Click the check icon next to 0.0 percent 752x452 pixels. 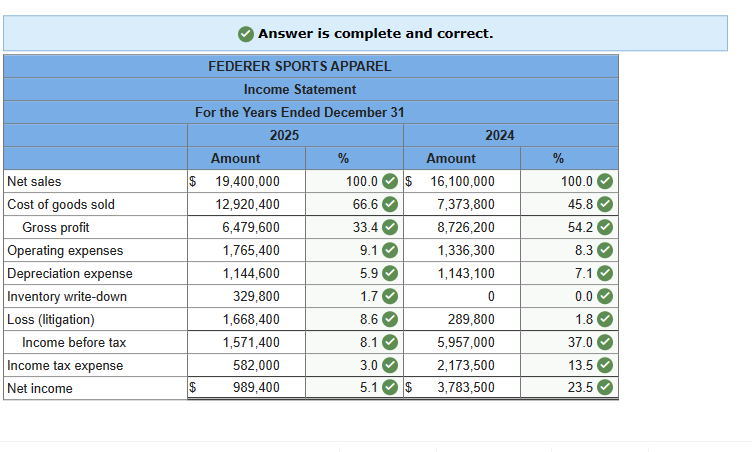[605, 297]
